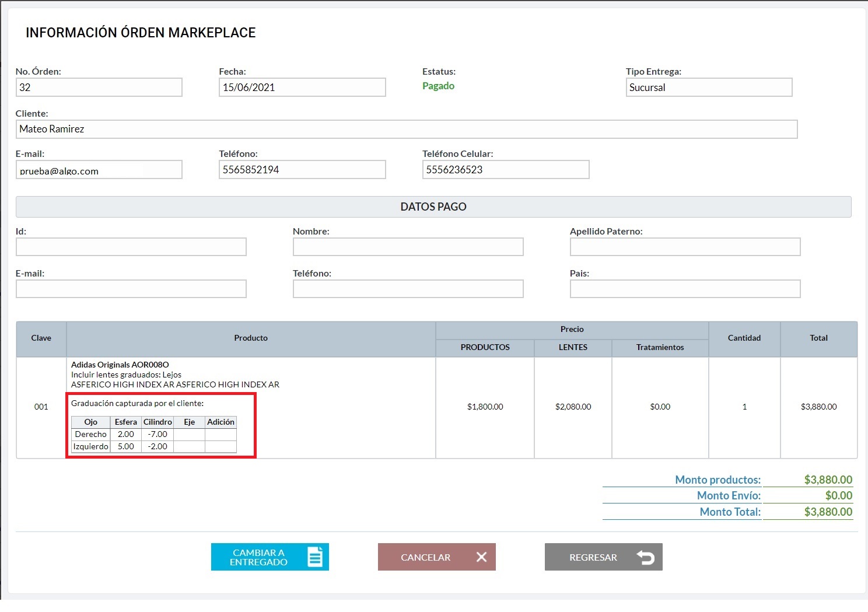Click the Tipo Entrega field showing Sucursal
The width and height of the screenshot is (868, 612).
tap(709, 88)
